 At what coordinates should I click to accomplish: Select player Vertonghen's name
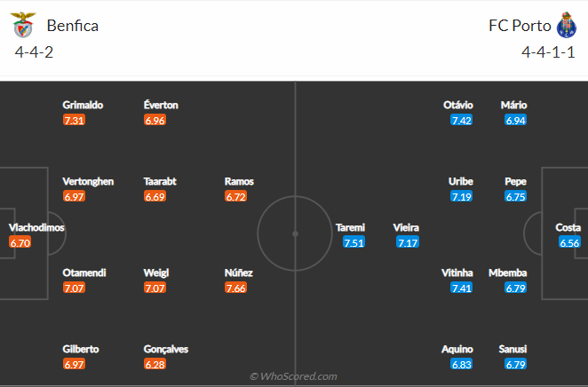(x=88, y=181)
